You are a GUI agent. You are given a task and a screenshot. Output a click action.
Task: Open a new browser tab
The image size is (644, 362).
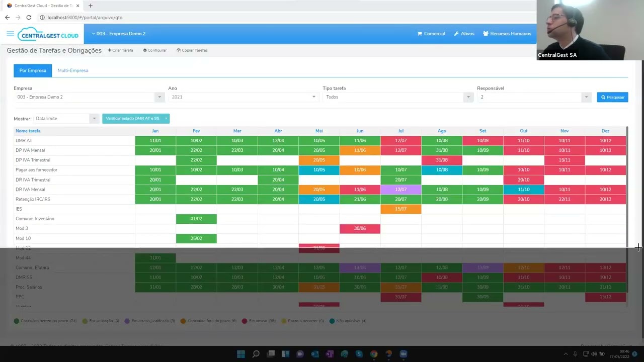coord(91,6)
